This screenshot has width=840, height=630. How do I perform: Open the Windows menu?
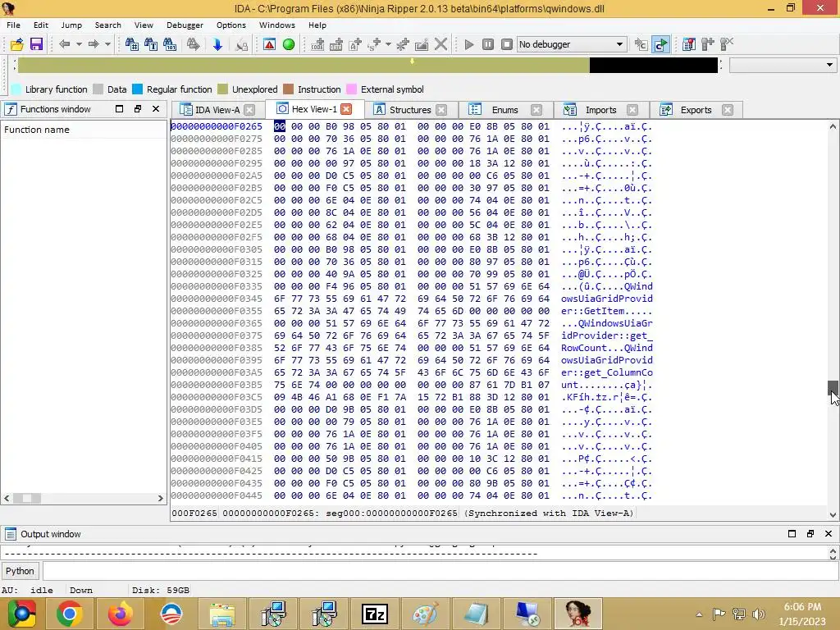point(277,25)
